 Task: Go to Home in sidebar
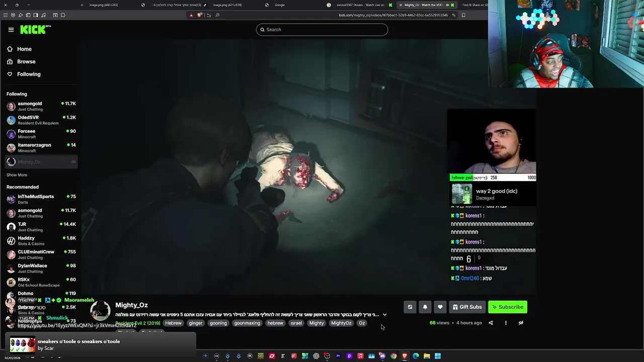coord(24,49)
